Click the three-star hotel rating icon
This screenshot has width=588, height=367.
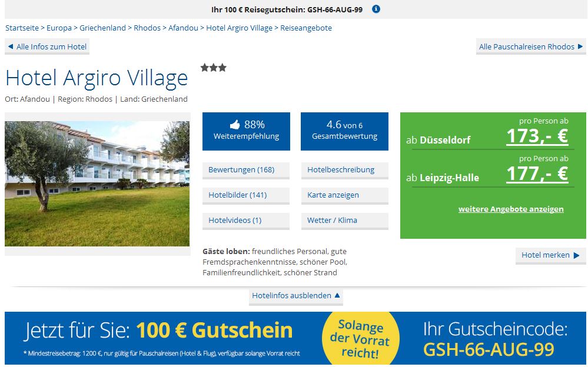(214, 68)
